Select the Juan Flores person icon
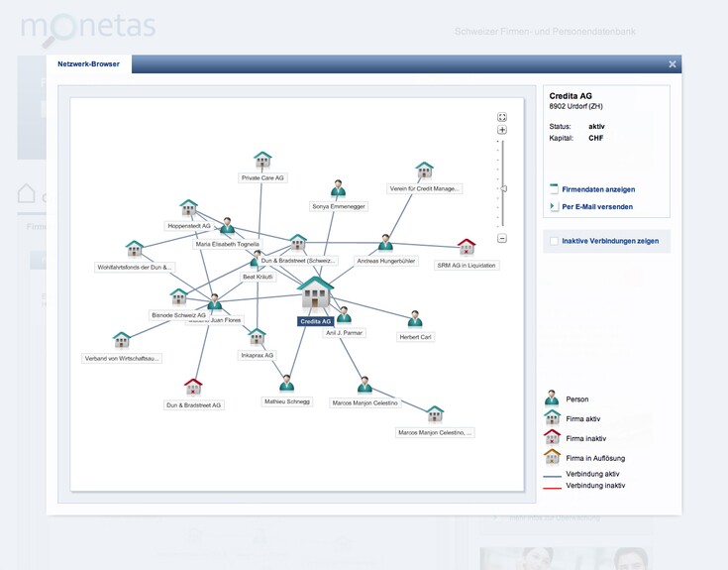728x570 pixels. click(x=214, y=302)
